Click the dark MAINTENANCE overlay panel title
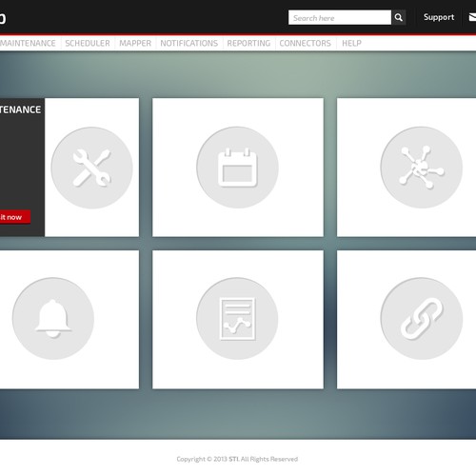Image resolution: width=476 pixels, height=476 pixels. click(x=20, y=109)
